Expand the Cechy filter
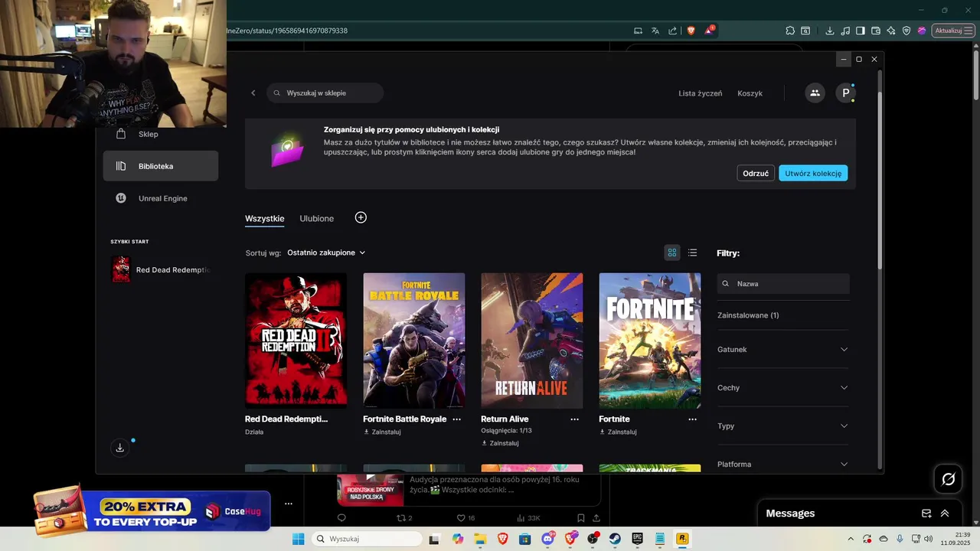980x551 pixels. pos(783,388)
